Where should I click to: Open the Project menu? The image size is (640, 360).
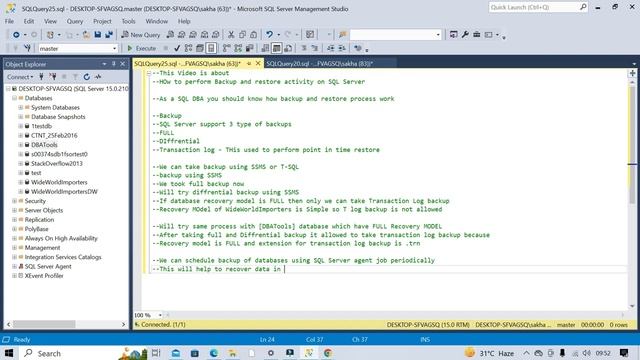102,21
